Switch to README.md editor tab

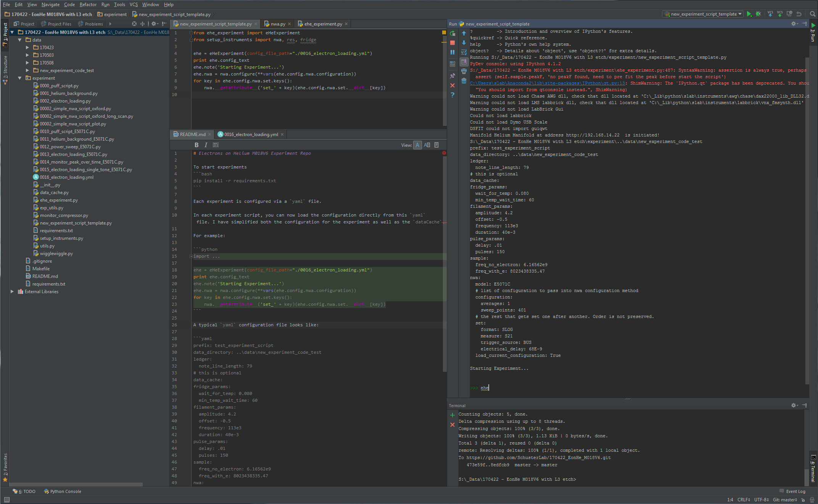[x=192, y=134]
